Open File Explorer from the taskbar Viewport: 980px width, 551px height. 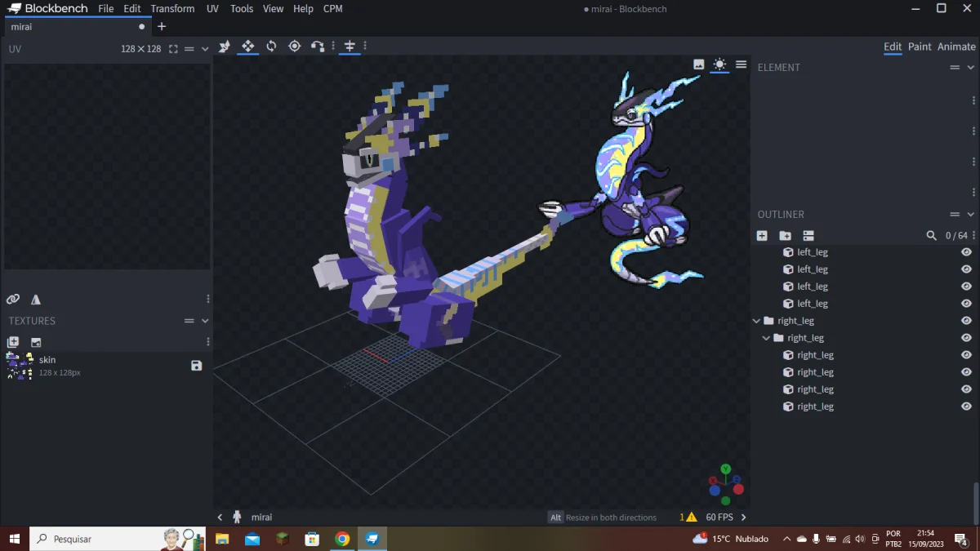[x=222, y=539]
